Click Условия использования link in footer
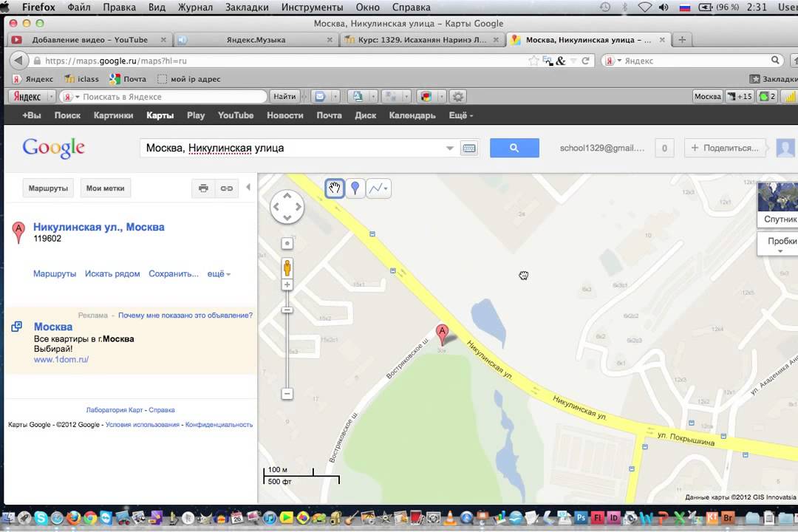This screenshot has width=798, height=532. point(142,425)
